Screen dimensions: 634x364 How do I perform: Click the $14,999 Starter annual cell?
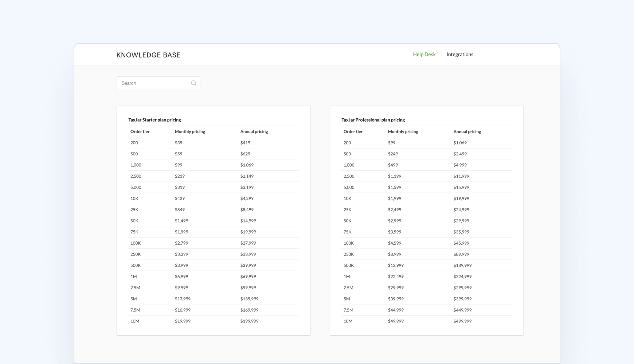(x=248, y=221)
